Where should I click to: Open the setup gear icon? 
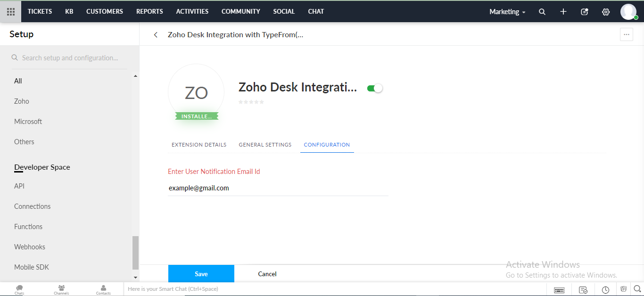pyautogui.click(x=606, y=12)
